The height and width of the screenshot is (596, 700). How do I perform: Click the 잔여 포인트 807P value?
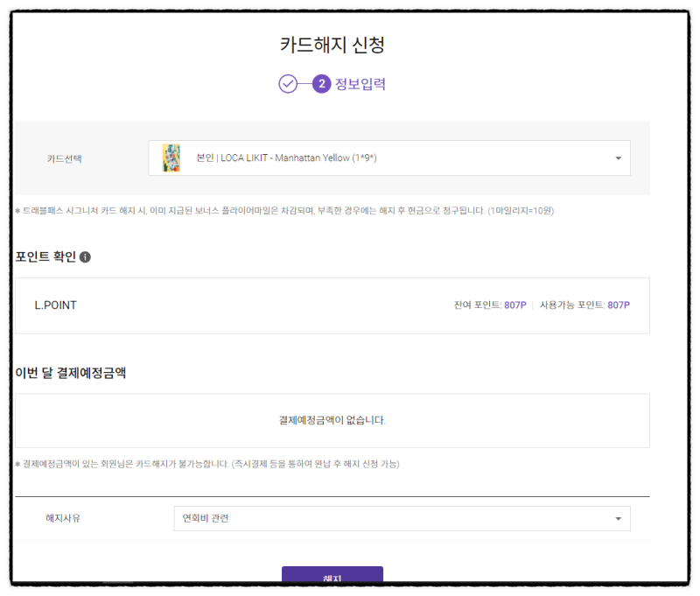click(x=515, y=305)
